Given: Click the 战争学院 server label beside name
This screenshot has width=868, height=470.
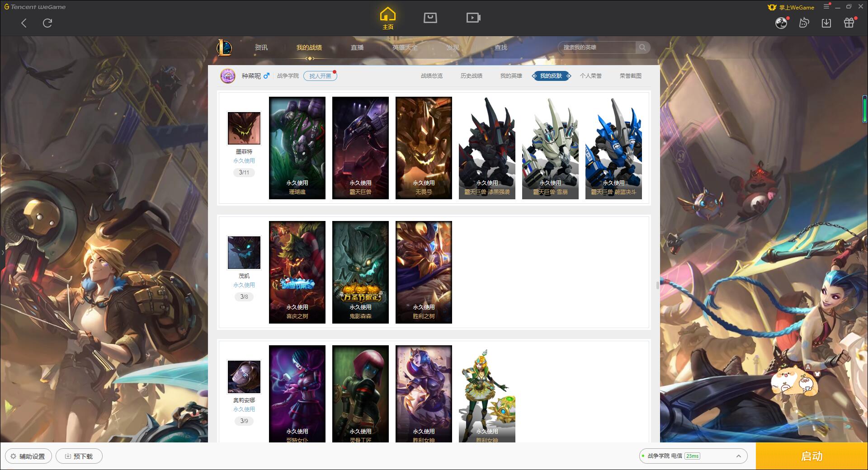Looking at the screenshot, I should (288, 76).
